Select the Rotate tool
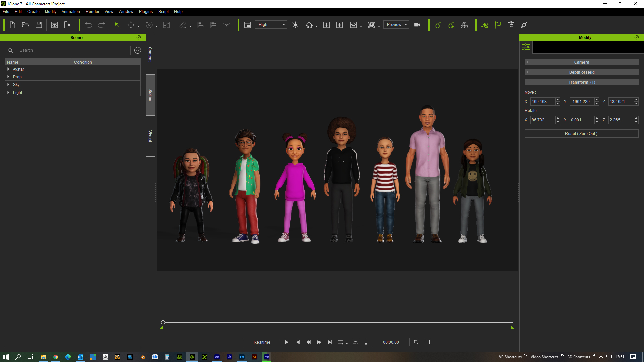644x362 pixels. pos(149,25)
